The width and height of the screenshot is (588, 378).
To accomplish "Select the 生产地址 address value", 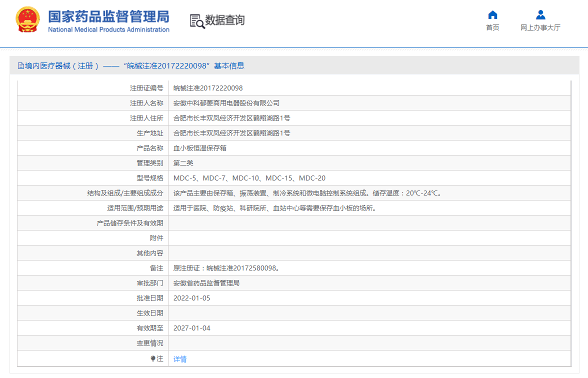I will pos(232,133).
